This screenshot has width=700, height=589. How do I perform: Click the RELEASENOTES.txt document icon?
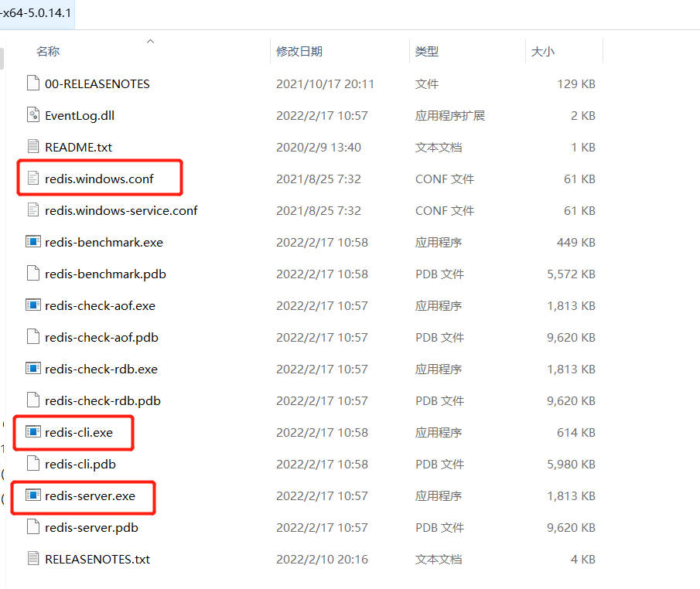coord(33,558)
